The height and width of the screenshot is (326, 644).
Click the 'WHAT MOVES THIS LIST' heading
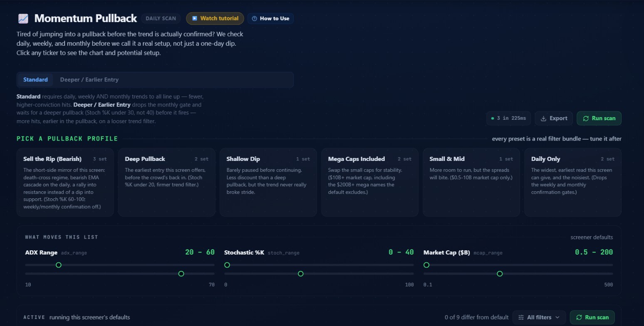(62, 237)
